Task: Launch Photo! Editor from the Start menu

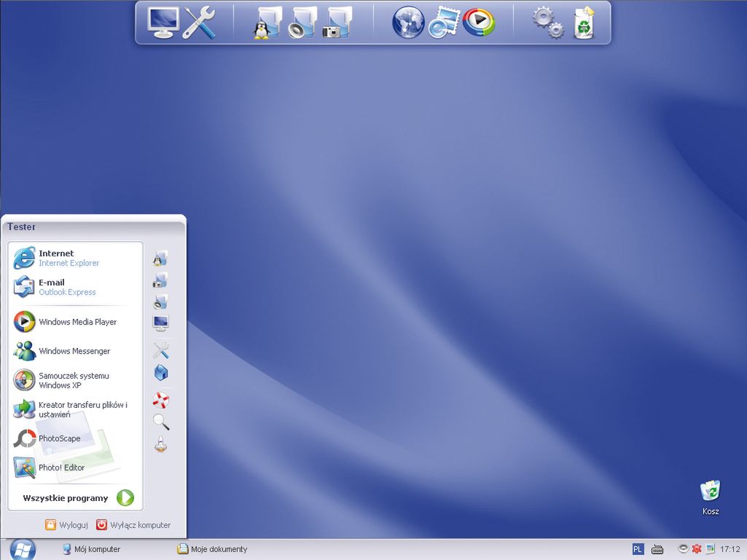Action: [x=75, y=467]
